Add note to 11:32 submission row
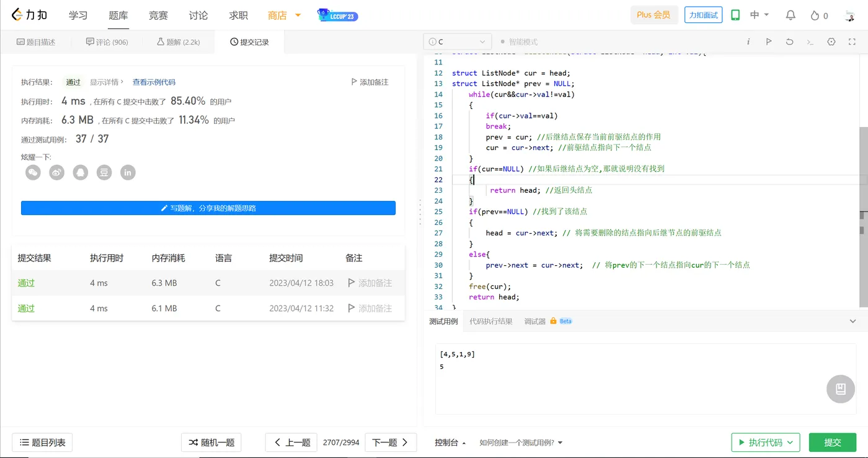Screen dimensions: 868x458 (370, 308)
